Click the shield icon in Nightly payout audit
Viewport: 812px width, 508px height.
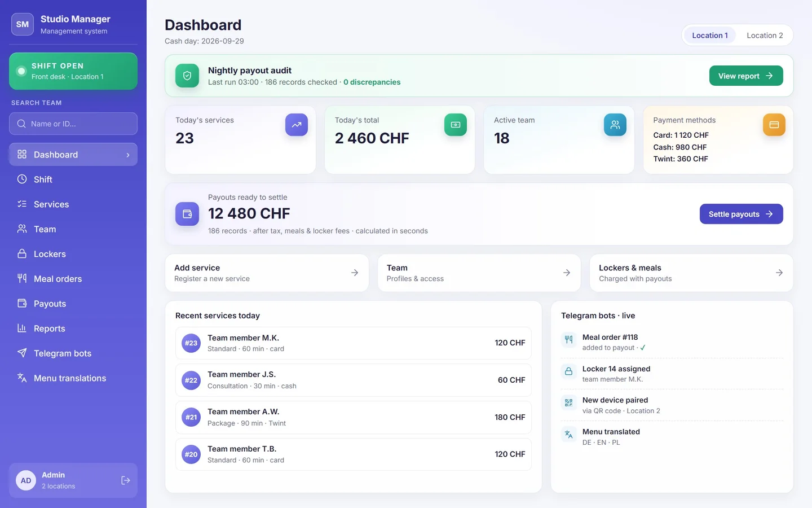coord(187,76)
